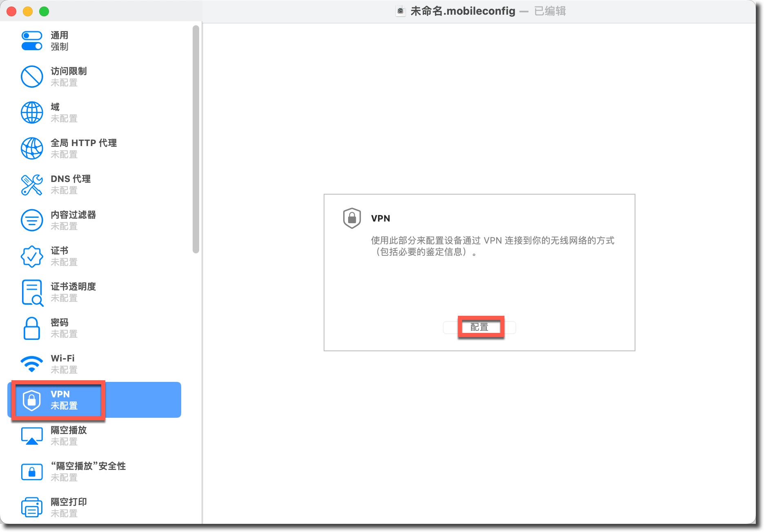Click the 未命名.mobileconfig window title
Screen dimensions: 764x532
click(x=463, y=11)
